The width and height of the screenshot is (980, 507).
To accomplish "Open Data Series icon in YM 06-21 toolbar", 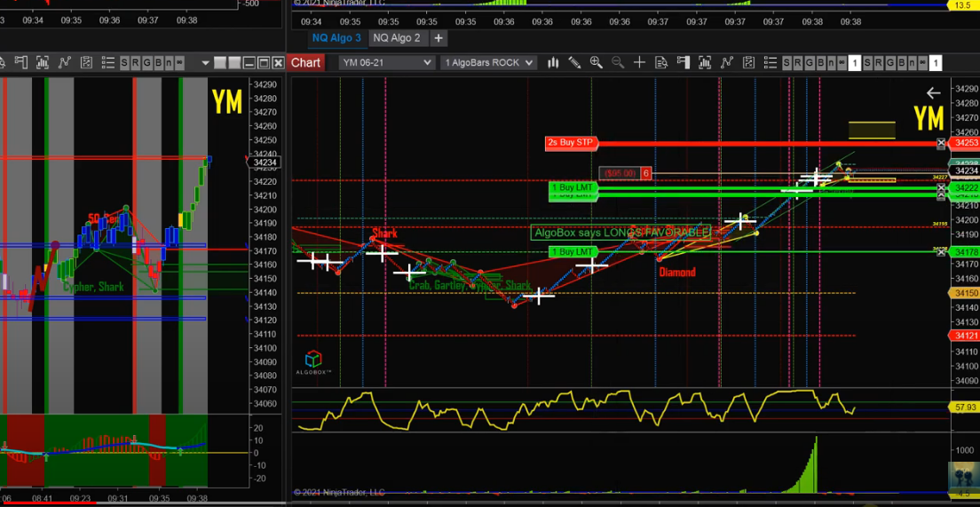I will click(x=705, y=62).
